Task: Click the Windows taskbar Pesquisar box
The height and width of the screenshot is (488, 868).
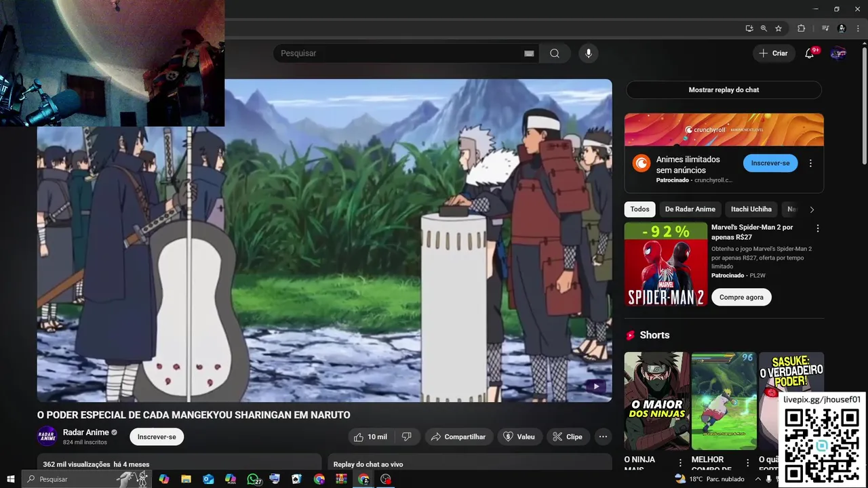Action: [87, 479]
